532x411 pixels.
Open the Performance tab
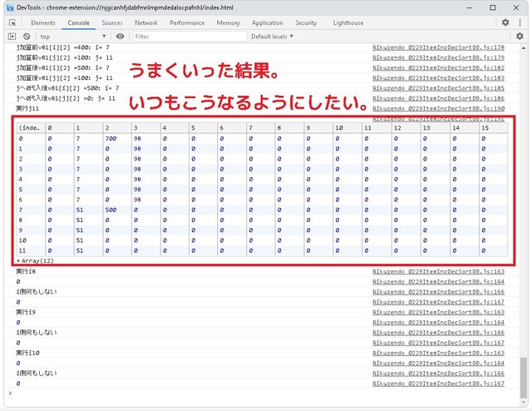pos(187,22)
